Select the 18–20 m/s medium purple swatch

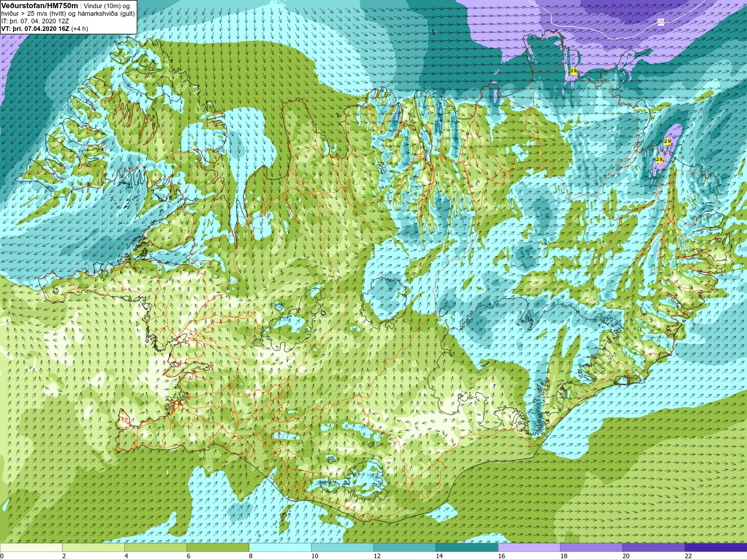(x=591, y=548)
